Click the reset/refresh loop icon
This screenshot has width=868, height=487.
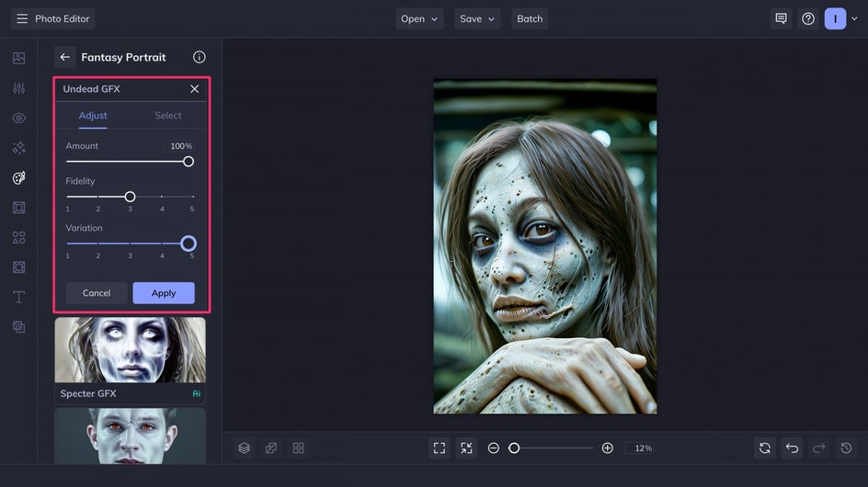click(x=765, y=448)
